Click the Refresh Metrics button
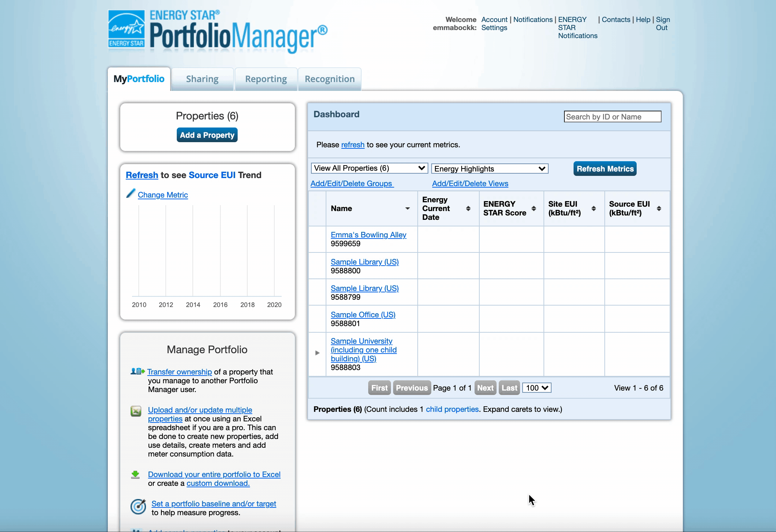Viewport: 776px width, 532px height. point(605,169)
